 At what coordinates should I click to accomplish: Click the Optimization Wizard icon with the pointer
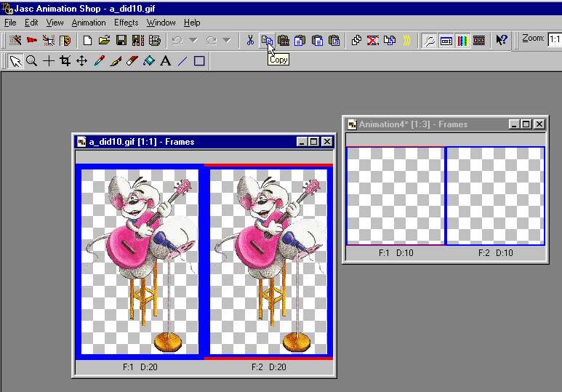(x=49, y=40)
